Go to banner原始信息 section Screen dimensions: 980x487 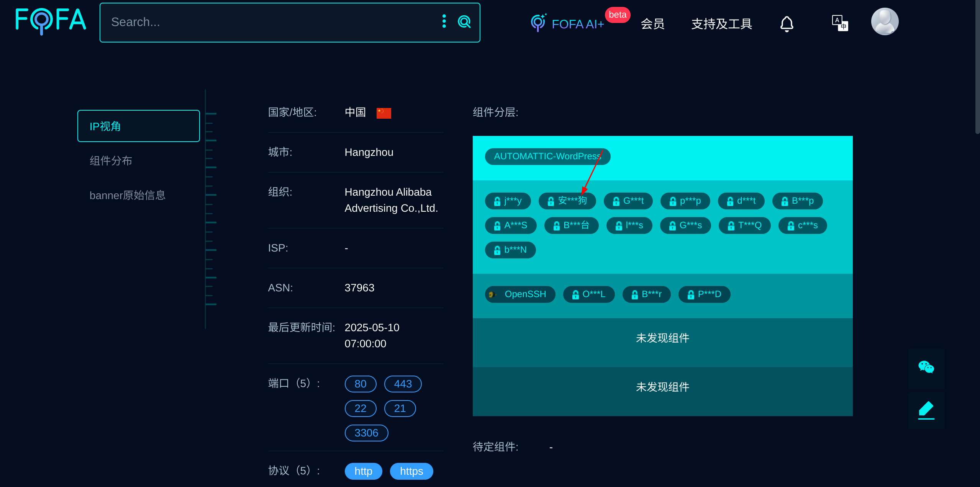tap(127, 195)
